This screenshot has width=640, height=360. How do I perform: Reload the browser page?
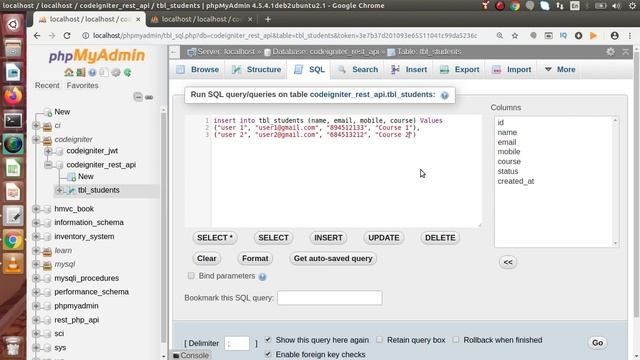coord(67,36)
